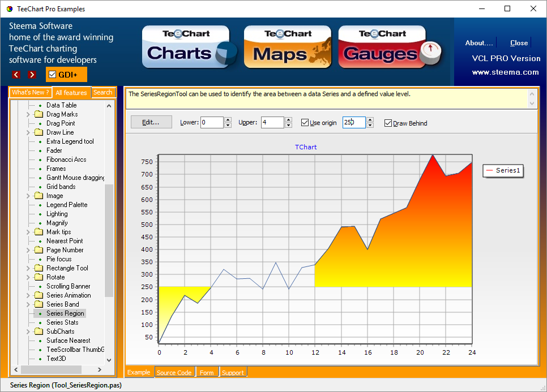This screenshot has width=547, height=392.
Task: Go to previous example with red left arrow
Action: click(16, 75)
